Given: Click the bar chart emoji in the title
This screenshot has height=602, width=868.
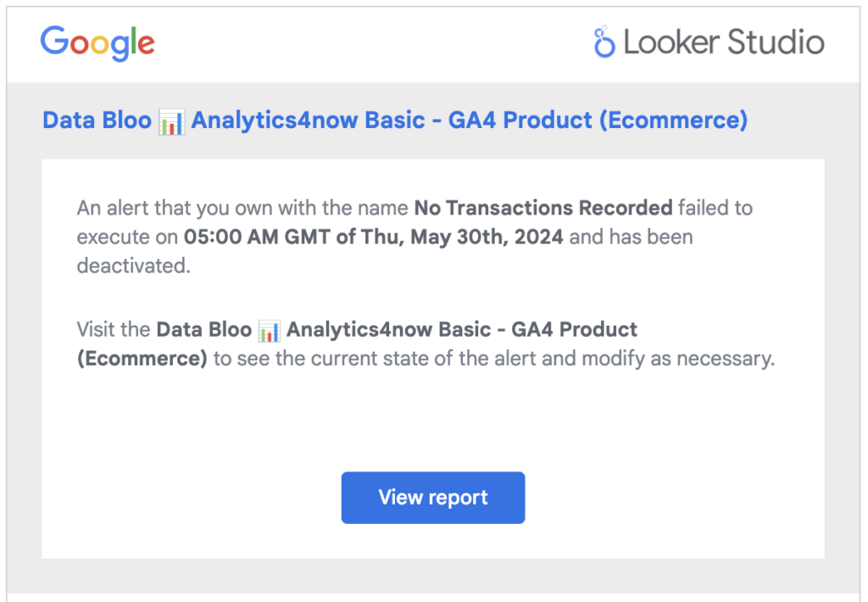Looking at the screenshot, I should [172, 121].
